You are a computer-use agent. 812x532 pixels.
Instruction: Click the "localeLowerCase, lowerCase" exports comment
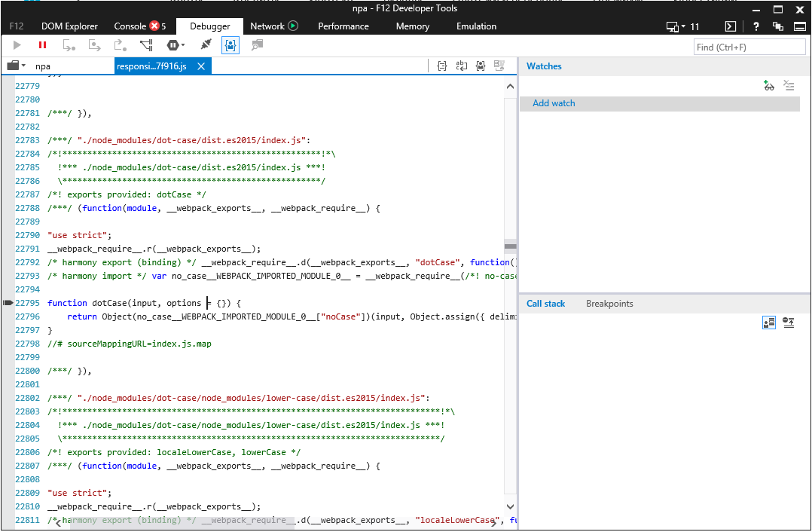coord(174,452)
